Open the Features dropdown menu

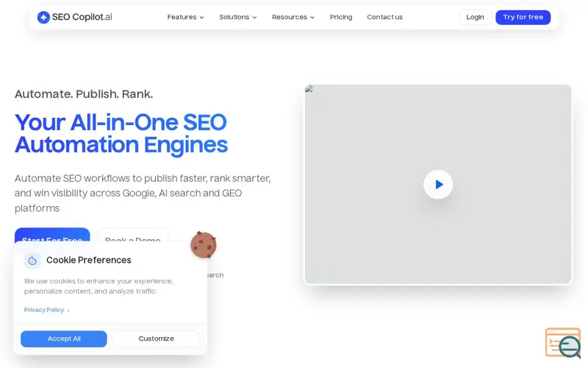pos(185,17)
